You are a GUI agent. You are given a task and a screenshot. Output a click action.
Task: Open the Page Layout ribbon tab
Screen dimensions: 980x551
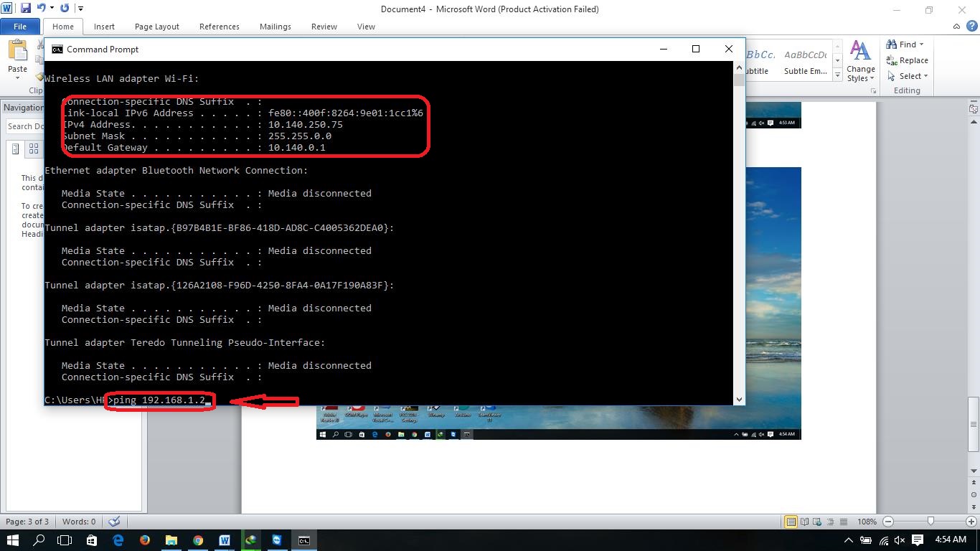click(x=157, y=27)
